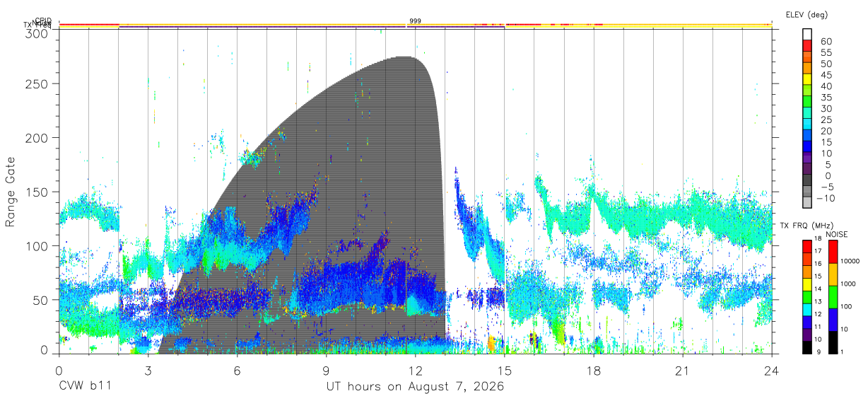Click the 9 tick on UT hours axis
The width and height of the screenshot is (868, 401).
[x=327, y=371]
